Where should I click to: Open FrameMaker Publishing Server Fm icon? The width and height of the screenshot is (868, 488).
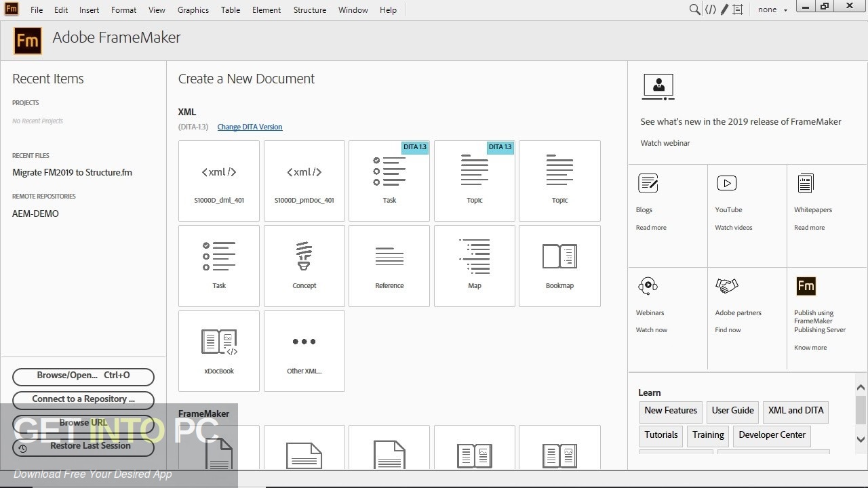pos(806,286)
